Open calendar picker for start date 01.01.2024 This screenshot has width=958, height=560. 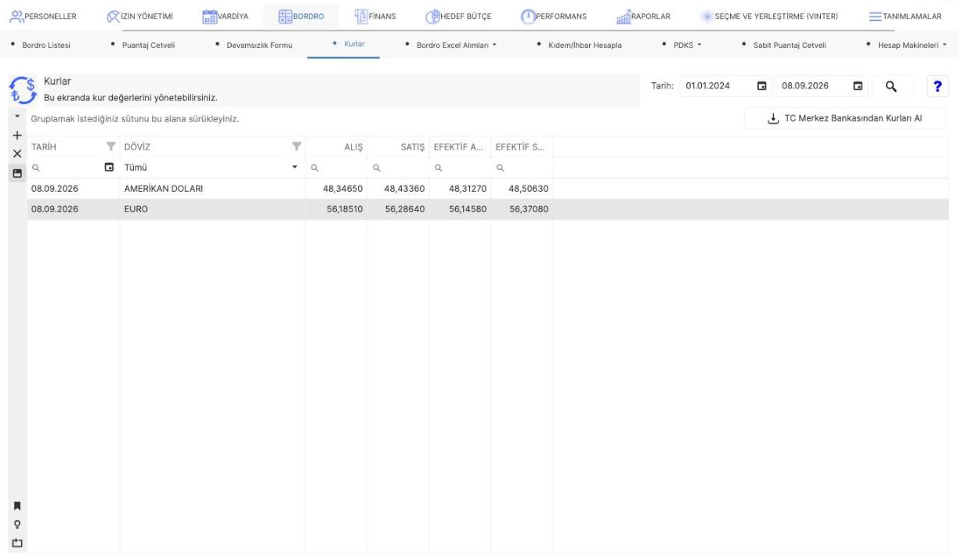pos(761,85)
